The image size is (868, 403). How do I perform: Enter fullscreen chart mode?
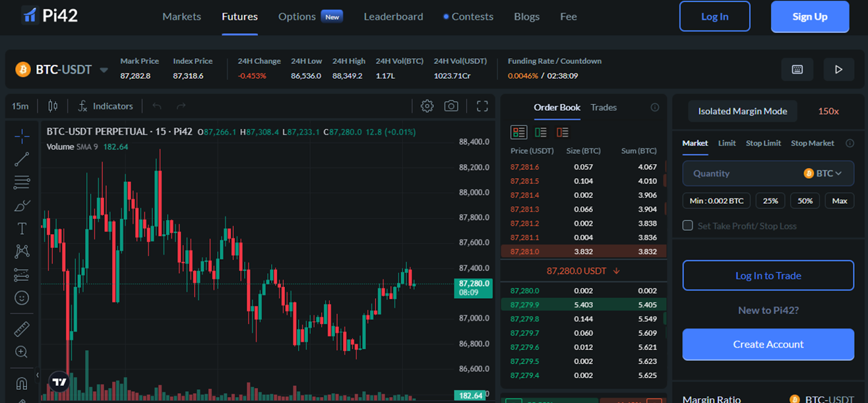pyautogui.click(x=482, y=106)
